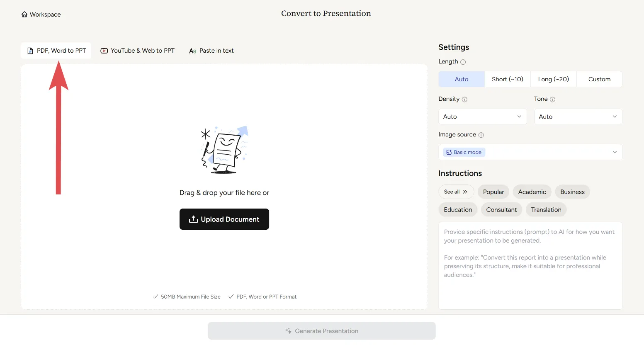The width and height of the screenshot is (644, 345).
Task: Click the Paste in text Aa icon
Action: tap(192, 51)
